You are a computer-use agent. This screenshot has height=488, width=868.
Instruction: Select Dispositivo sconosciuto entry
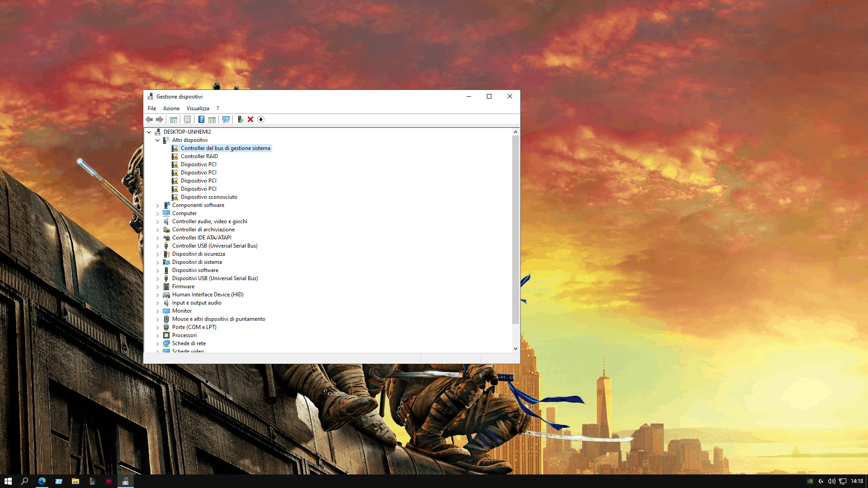coord(208,197)
